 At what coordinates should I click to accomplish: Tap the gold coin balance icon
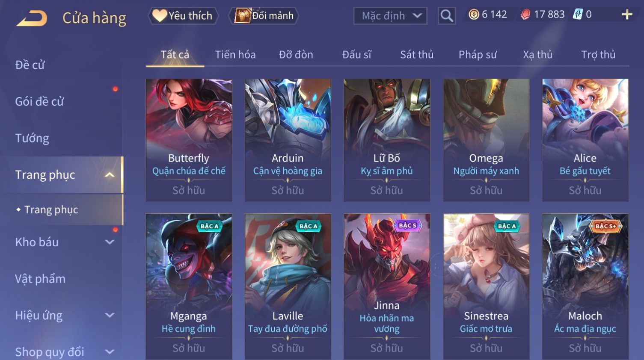474,15
